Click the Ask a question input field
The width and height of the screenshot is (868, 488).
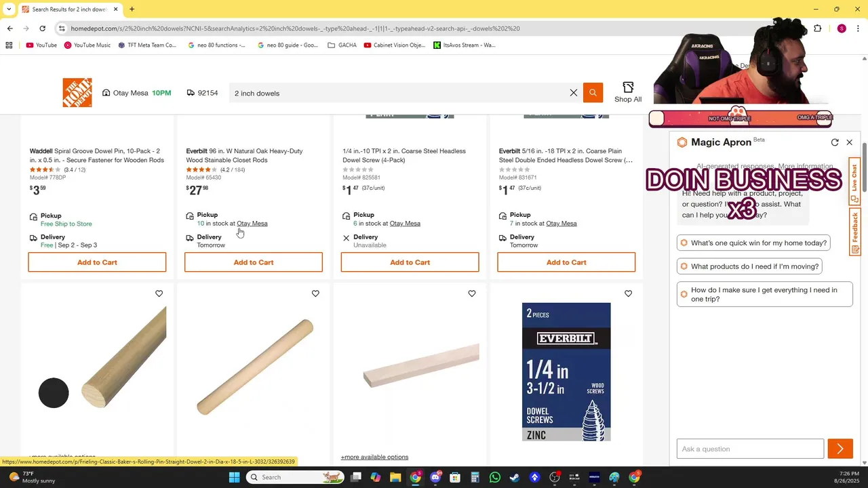[x=750, y=449]
